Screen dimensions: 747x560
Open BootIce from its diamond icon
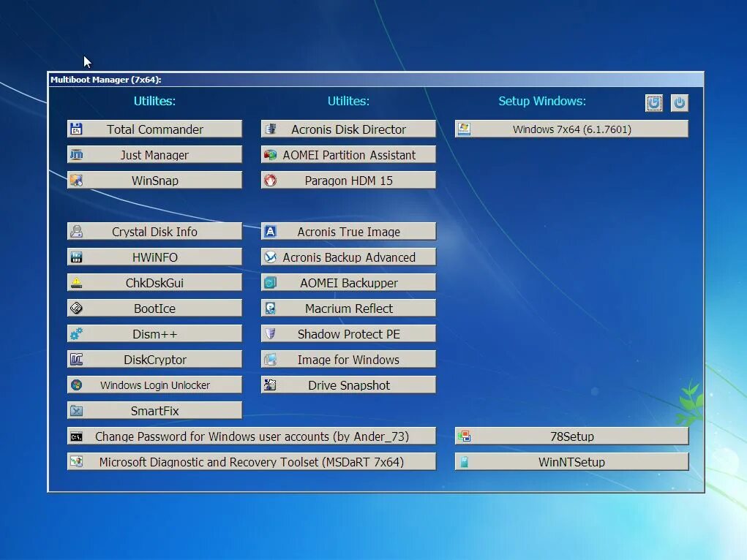tap(76, 309)
